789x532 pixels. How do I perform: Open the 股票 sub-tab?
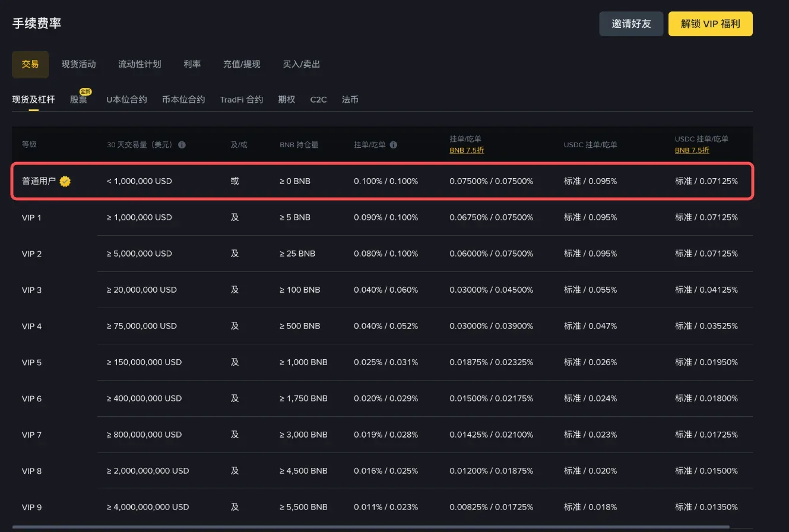click(78, 99)
